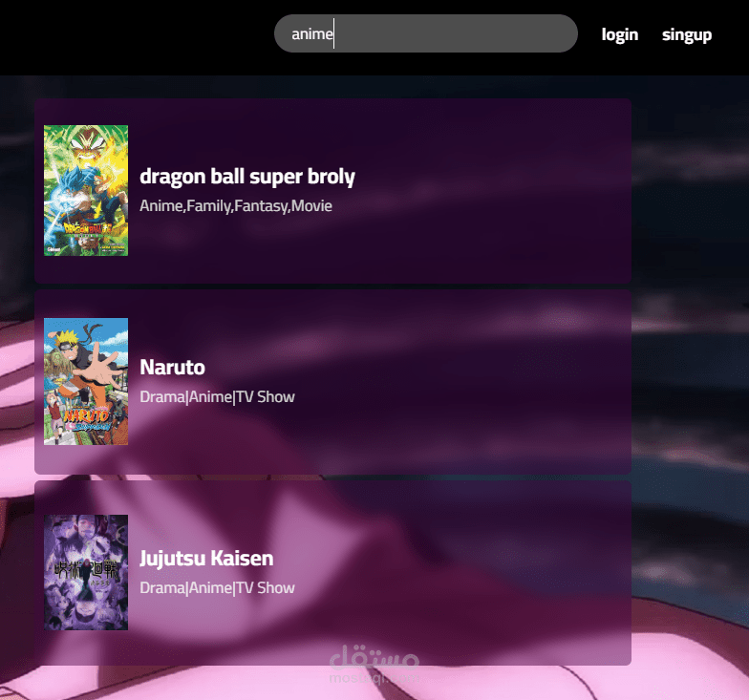Image resolution: width=749 pixels, height=700 pixels.
Task: Click genres "Anime,Family,Fantasy,Movie"
Action: 236,206
